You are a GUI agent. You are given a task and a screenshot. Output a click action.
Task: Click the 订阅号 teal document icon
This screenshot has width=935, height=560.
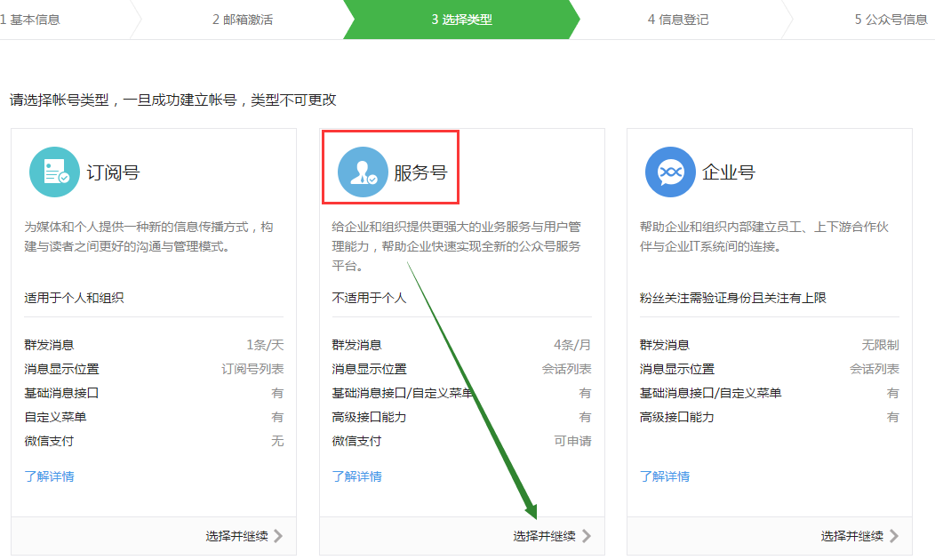click(55, 172)
